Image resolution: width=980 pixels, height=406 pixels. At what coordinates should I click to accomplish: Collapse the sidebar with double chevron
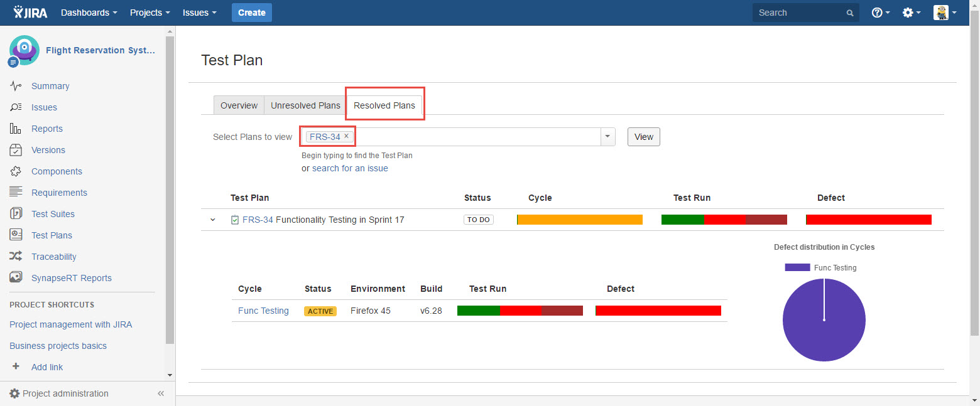click(161, 393)
